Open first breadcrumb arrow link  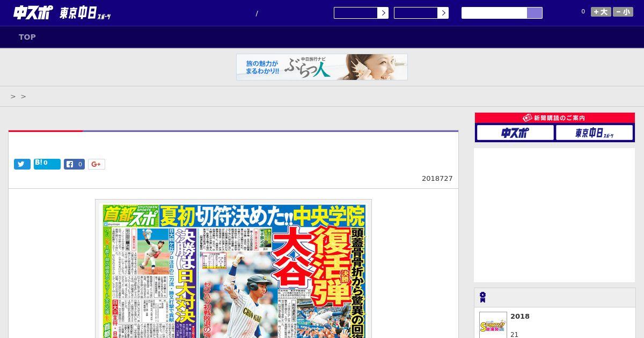(x=13, y=97)
